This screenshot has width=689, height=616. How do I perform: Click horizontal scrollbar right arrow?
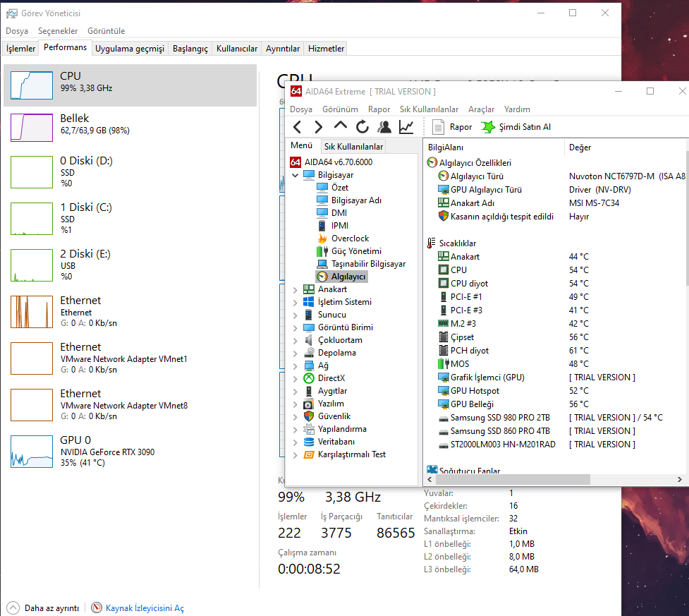point(679,479)
